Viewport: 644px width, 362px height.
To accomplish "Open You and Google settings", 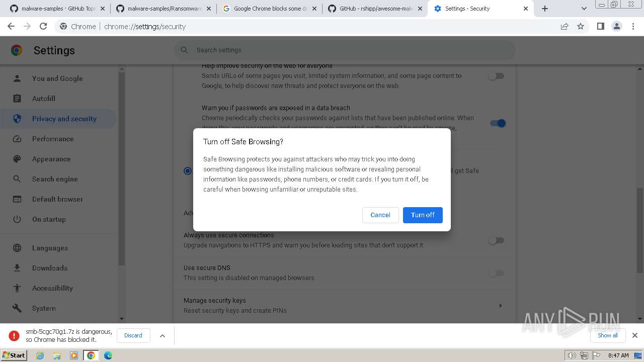I will pos(58,78).
